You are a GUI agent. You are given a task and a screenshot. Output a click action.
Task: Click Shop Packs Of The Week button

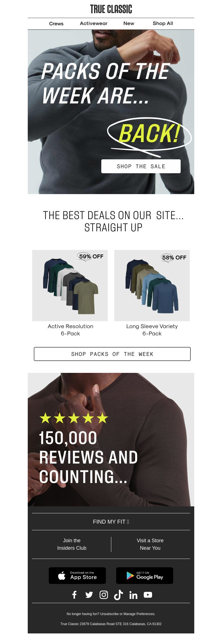click(112, 354)
